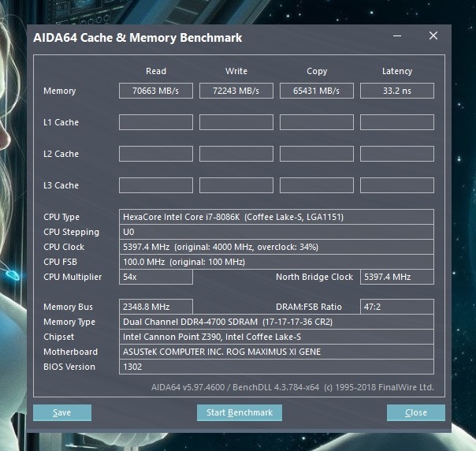
Task: Click the Motherboard field ROG MAXIMUS XI GENE
Action: tap(277, 352)
